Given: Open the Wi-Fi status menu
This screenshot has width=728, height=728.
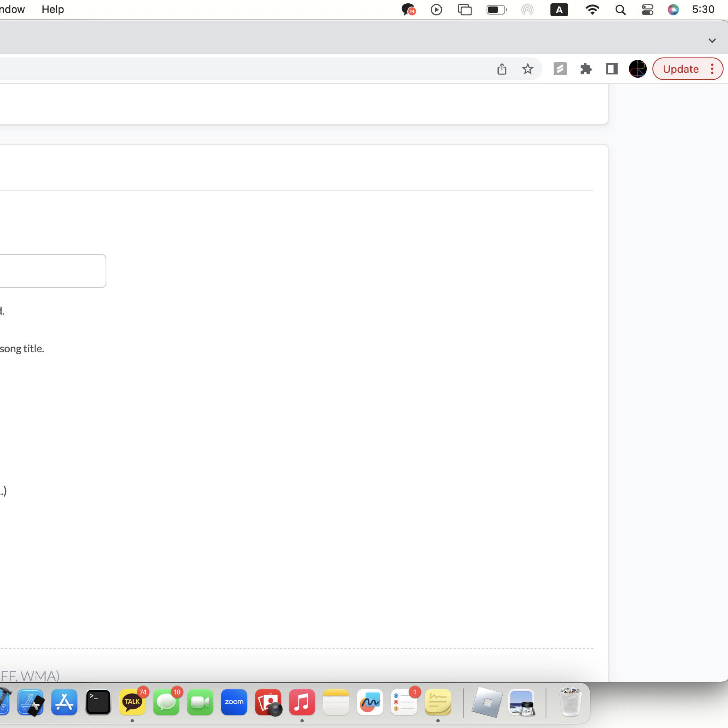Looking at the screenshot, I should click(592, 9).
